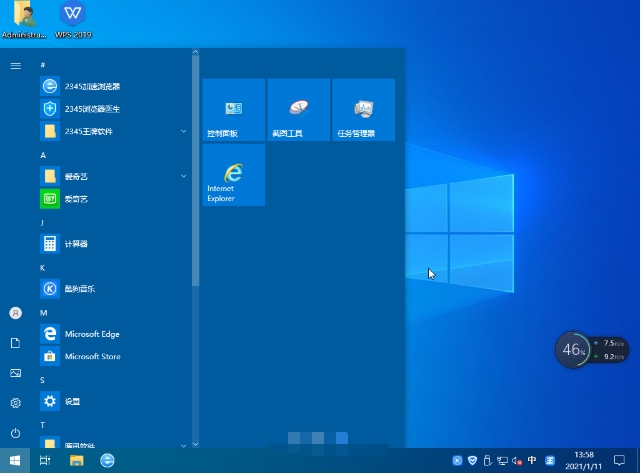The image size is (642, 474).
Task: Select the letter K section header
Action: 43,268
